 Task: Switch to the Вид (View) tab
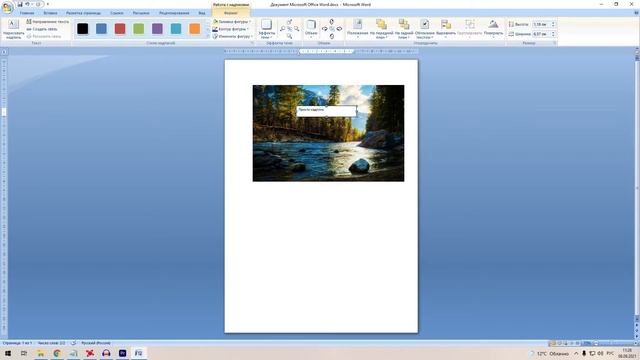pyautogui.click(x=202, y=13)
